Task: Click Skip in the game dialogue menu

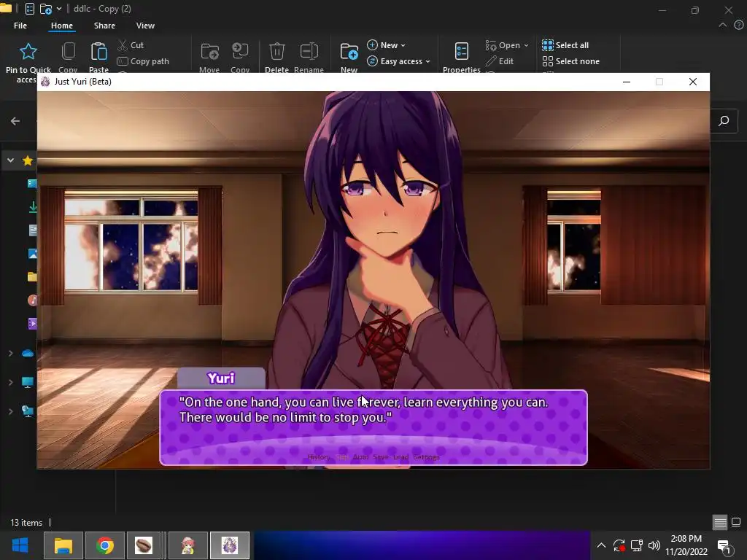Action: pos(341,457)
